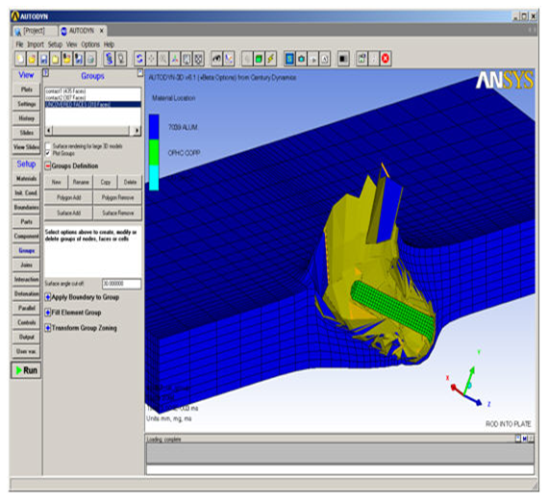Viewport: 550px width, 503px height.
Task: Click the New group button
Action: click(56, 182)
